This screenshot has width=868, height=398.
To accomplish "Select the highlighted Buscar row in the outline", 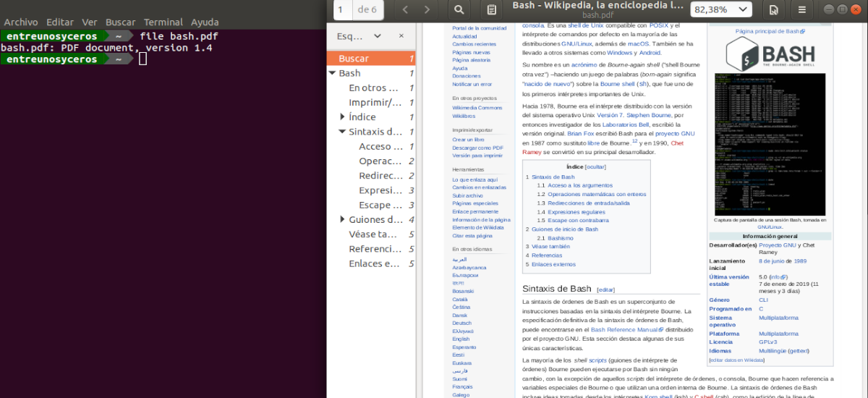I will click(371, 59).
